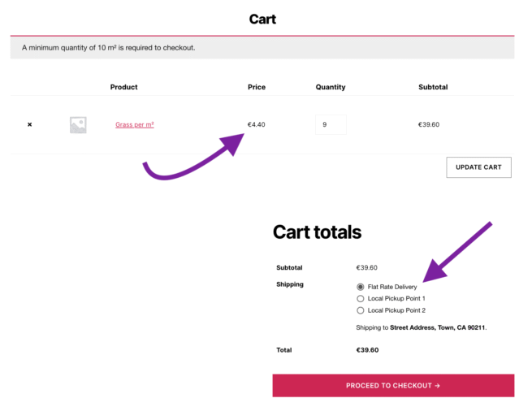Click the bold Total amount €39.60
The height and width of the screenshot is (407, 532).
point(367,350)
